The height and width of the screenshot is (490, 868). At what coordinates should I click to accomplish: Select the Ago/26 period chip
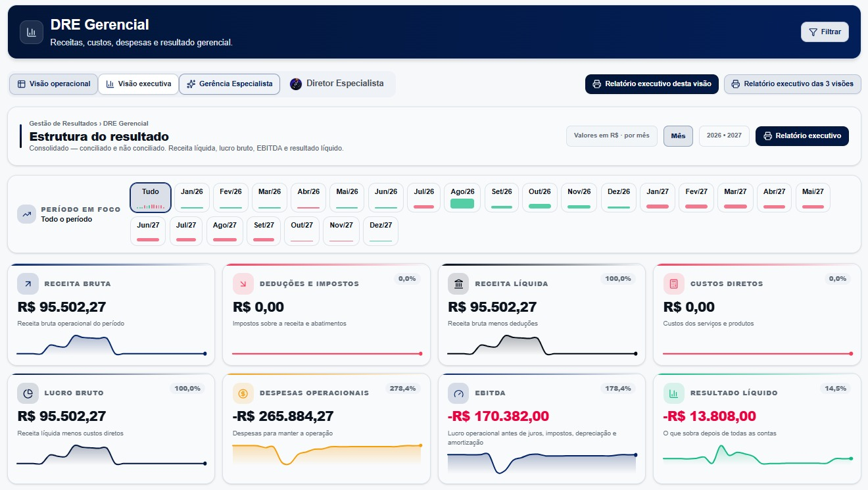point(462,197)
